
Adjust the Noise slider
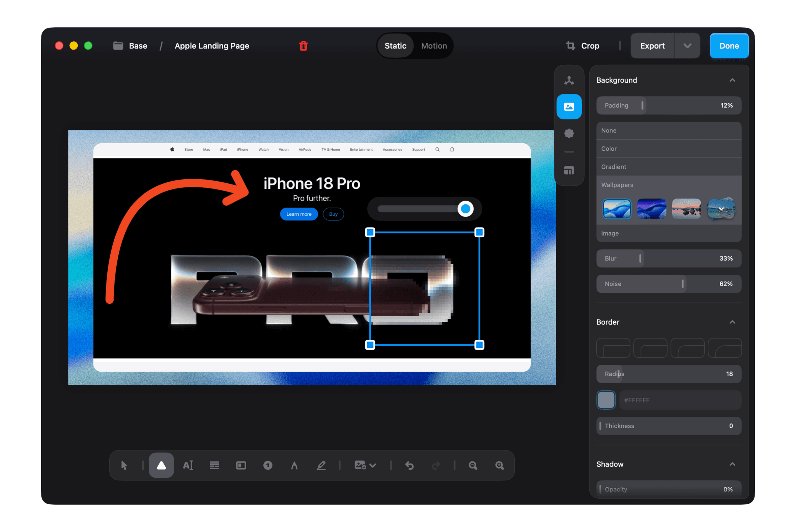[669, 284]
